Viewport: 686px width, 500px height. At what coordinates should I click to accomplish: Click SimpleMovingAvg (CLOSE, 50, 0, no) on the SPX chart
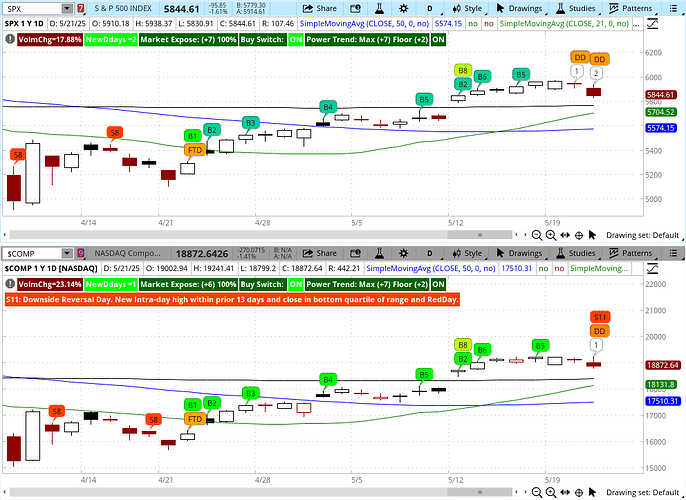pos(364,24)
